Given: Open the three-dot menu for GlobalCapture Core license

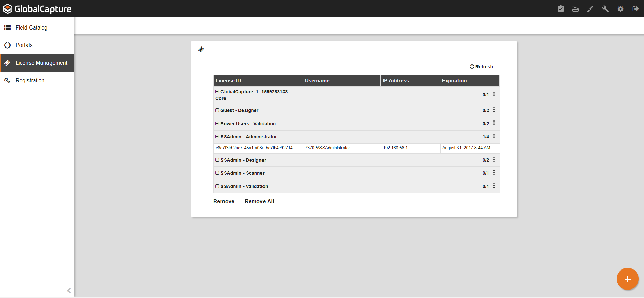Looking at the screenshot, I should pos(494,94).
